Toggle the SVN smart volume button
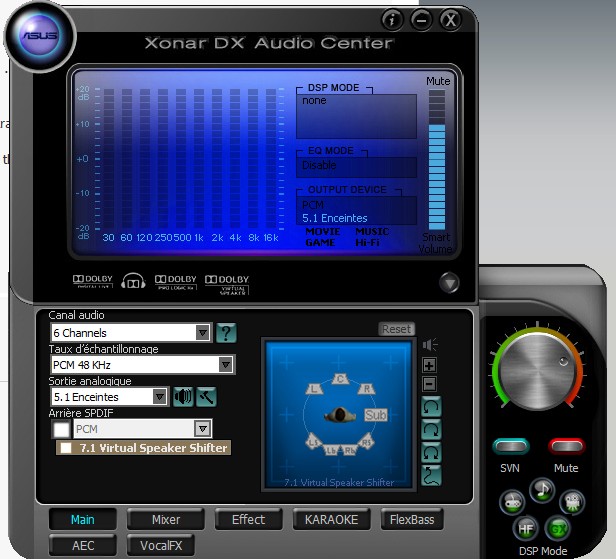The image size is (616, 559). [510, 446]
